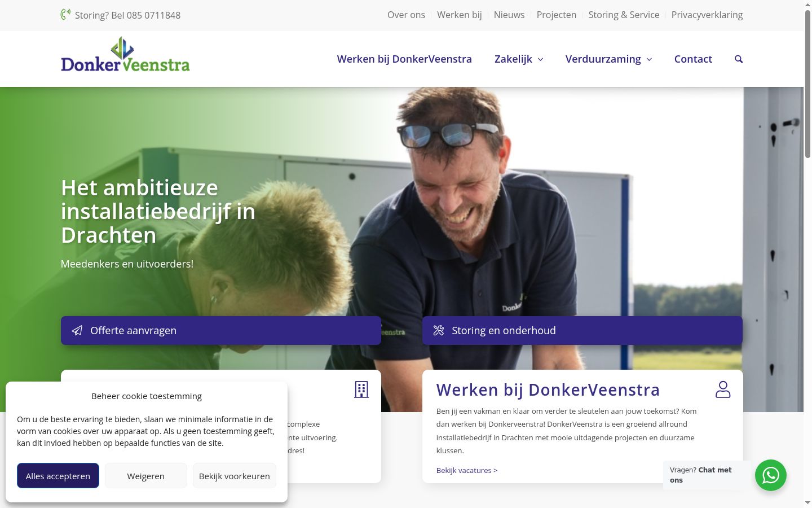The height and width of the screenshot is (508, 812).
Task: Click the scrollbar down arrow
Action: [x=807, y=502]
